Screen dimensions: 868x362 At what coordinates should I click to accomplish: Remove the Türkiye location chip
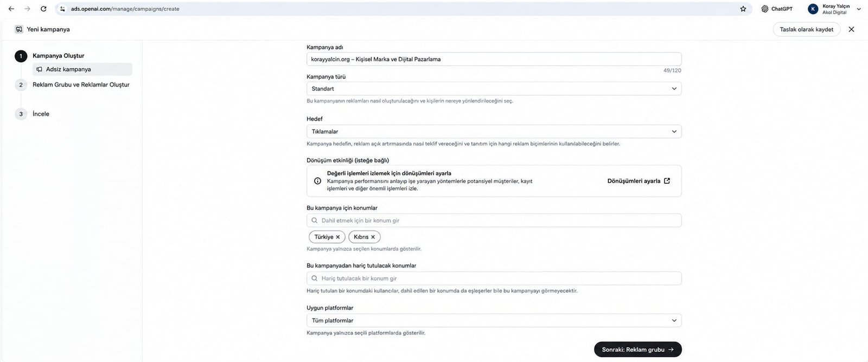click(337, 237)
